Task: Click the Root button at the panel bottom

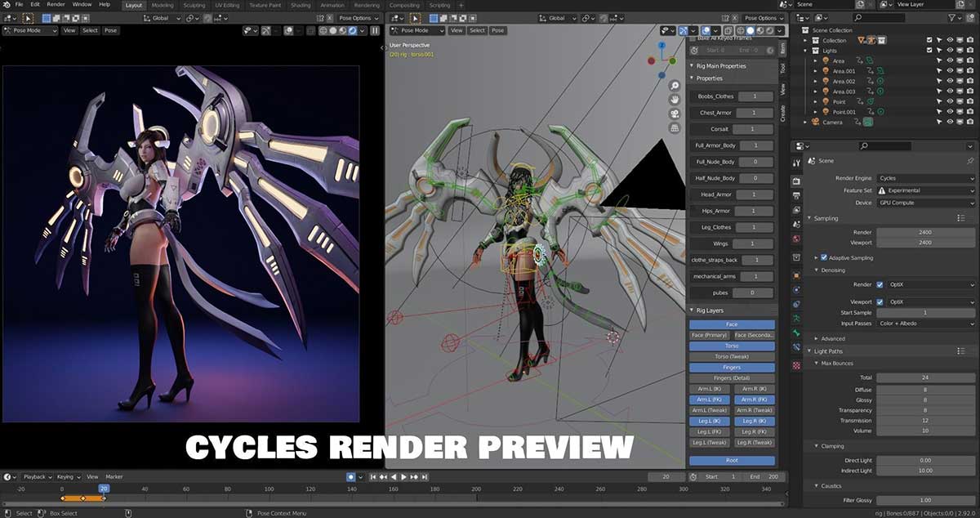Action: pos(731,461)
